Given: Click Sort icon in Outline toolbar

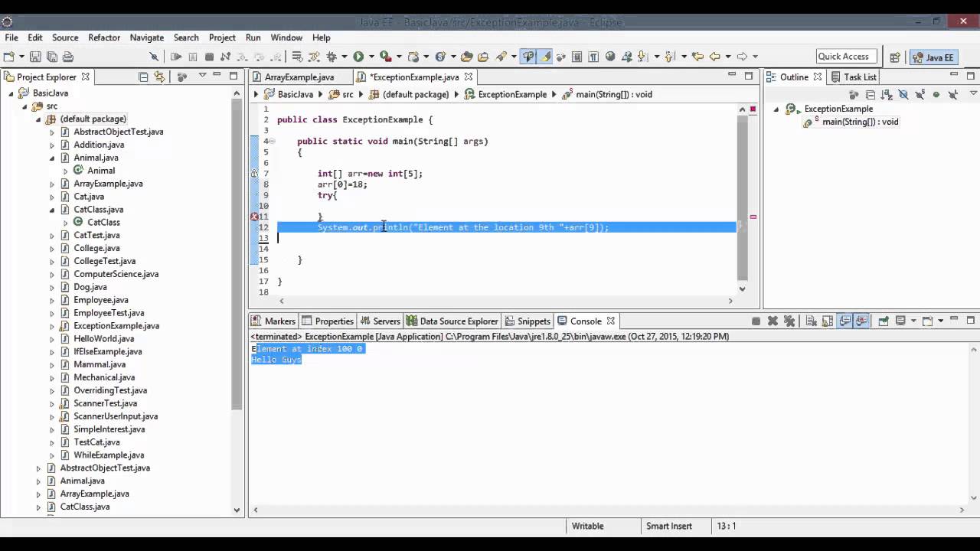Looking at the screenshot, I should coord(886,95).
